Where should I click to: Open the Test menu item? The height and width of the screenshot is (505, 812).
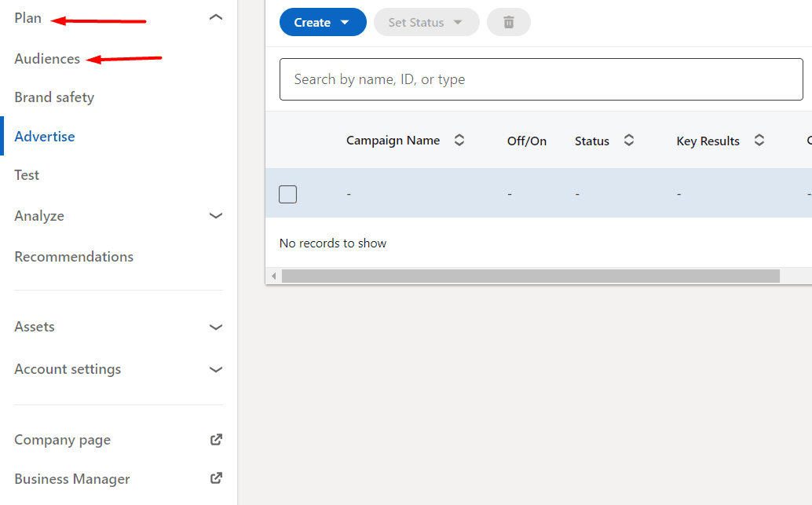pos(27,175)
